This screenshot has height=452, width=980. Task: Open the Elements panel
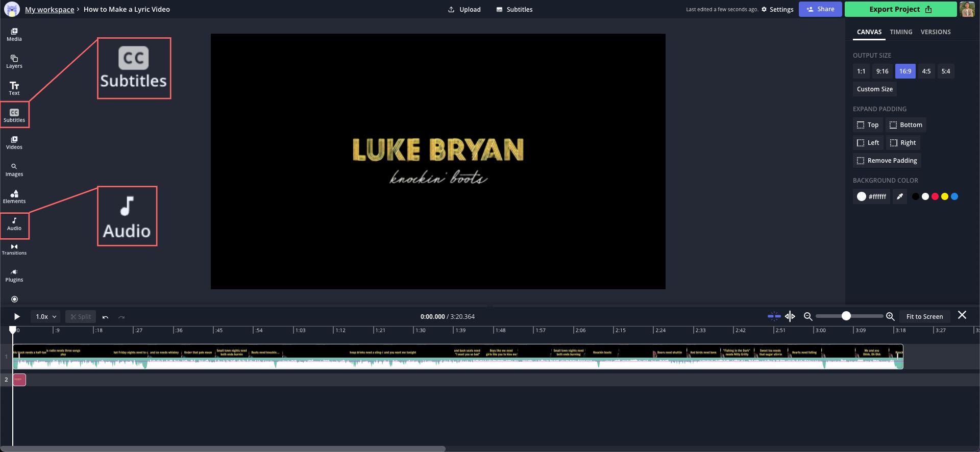(x=14, y=196)
